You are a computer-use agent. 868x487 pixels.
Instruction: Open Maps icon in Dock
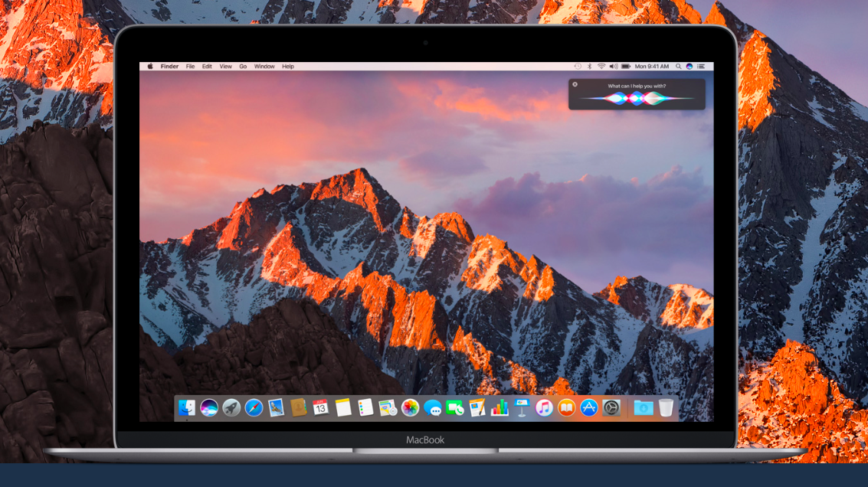coord(388,408)
